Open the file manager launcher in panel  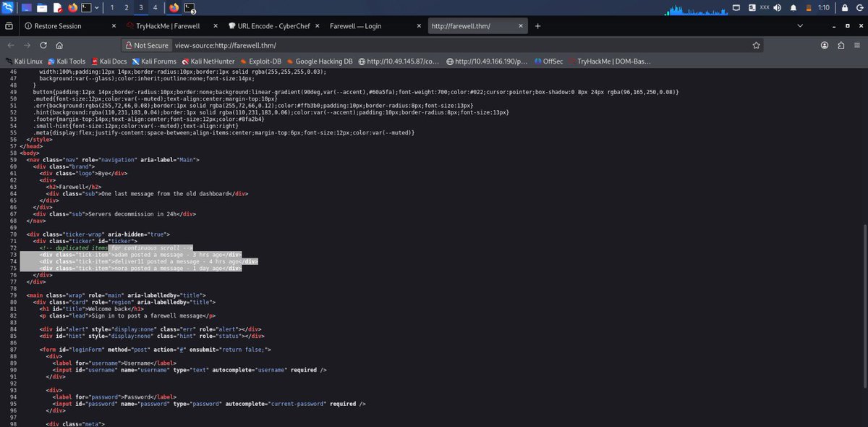click(41, 8)
